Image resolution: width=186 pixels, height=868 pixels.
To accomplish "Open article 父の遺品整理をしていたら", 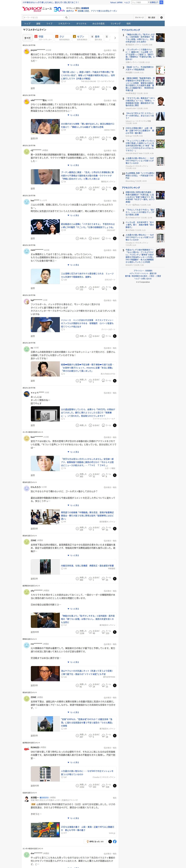I will [88, 412].
